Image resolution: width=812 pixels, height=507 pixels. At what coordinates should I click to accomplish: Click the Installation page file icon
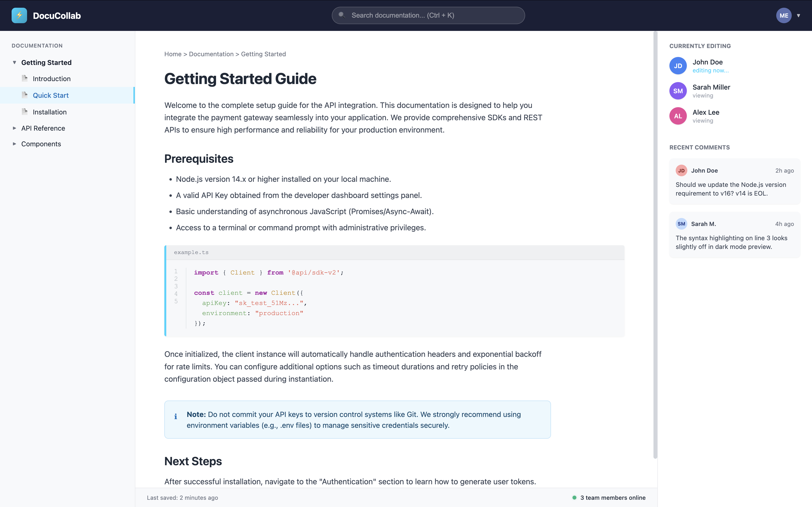tap(24, 112)
